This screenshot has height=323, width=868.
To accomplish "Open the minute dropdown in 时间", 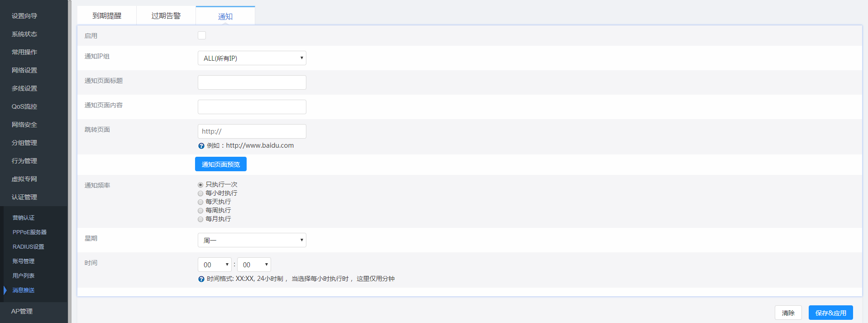I will pyautogui.click(x=254, y=265).
